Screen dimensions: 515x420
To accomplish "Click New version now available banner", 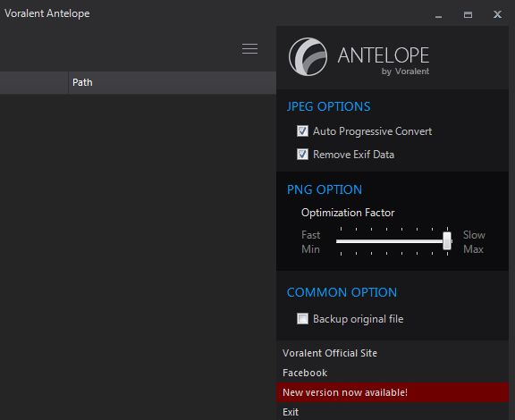I will coord(393,392).
